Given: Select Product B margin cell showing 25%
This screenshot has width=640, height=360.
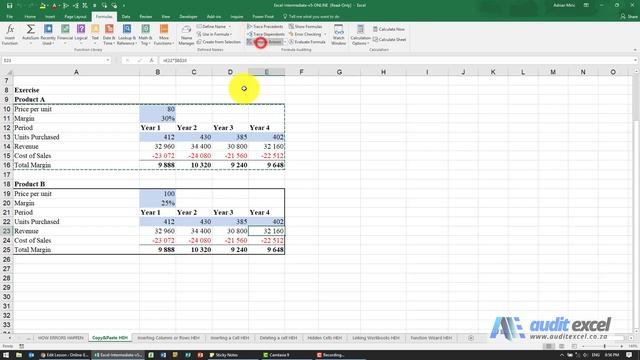Looking at the screenshot, I should [x=158, y=203].
